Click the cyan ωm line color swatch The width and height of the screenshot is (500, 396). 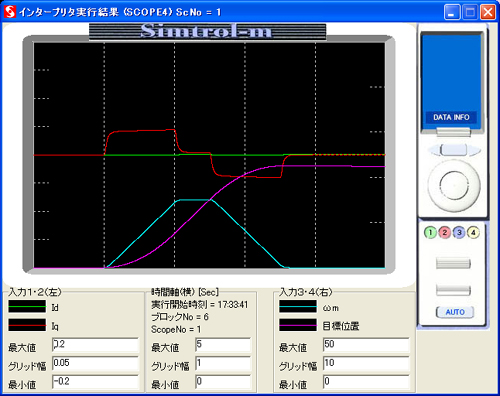[x=298, y=306]
